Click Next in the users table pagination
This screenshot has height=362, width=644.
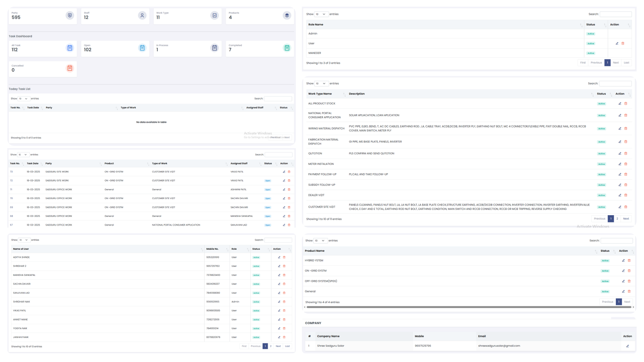[278, 346]
